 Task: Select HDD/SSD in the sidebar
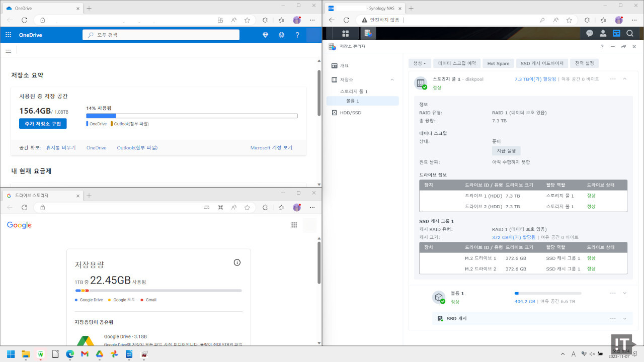click(x=350, y=113)
